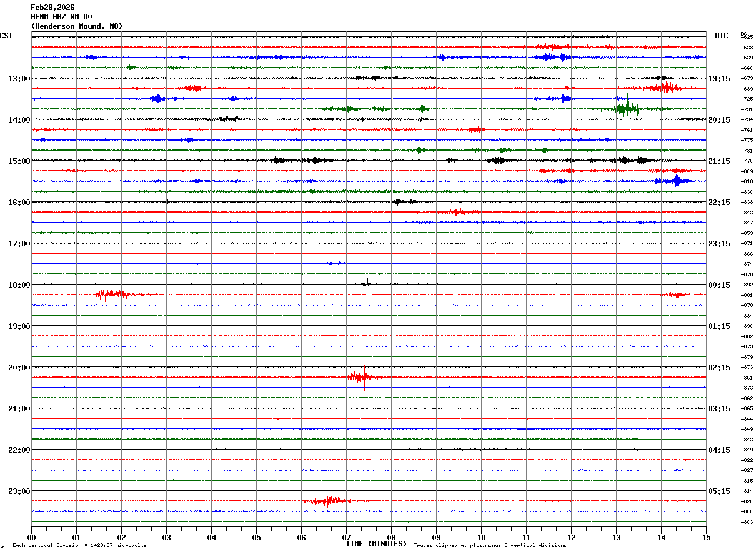Click the 21:15 UTC time label

[x=719, y=161]
